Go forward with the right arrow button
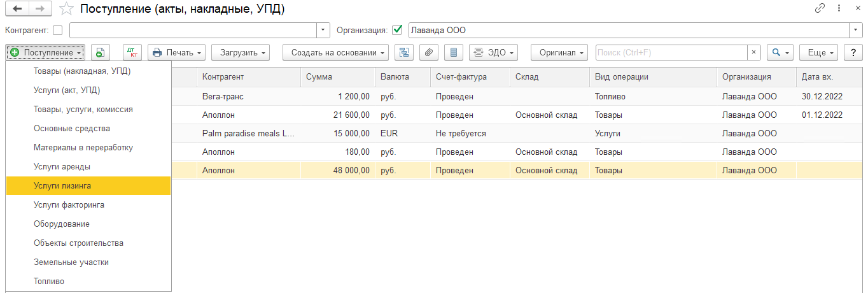The height and width of the screenshot is (293, 868). pyautogui.click(x=39, y=9)
